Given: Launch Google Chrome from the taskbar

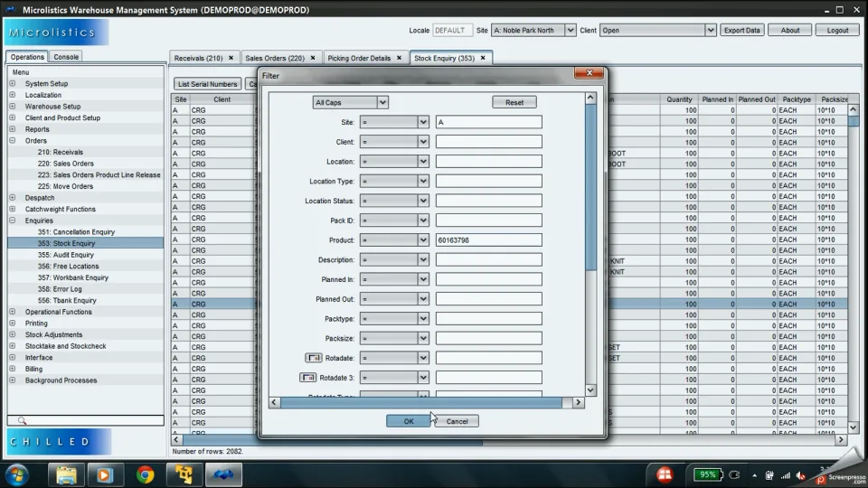Looking at the screenshot, I should [x=145, y=474].
